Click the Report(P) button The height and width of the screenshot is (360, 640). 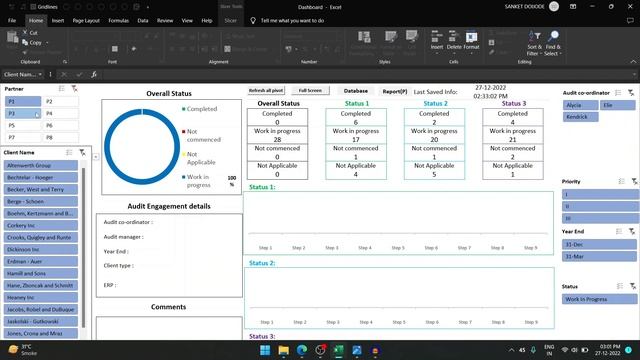click(395, 91)
